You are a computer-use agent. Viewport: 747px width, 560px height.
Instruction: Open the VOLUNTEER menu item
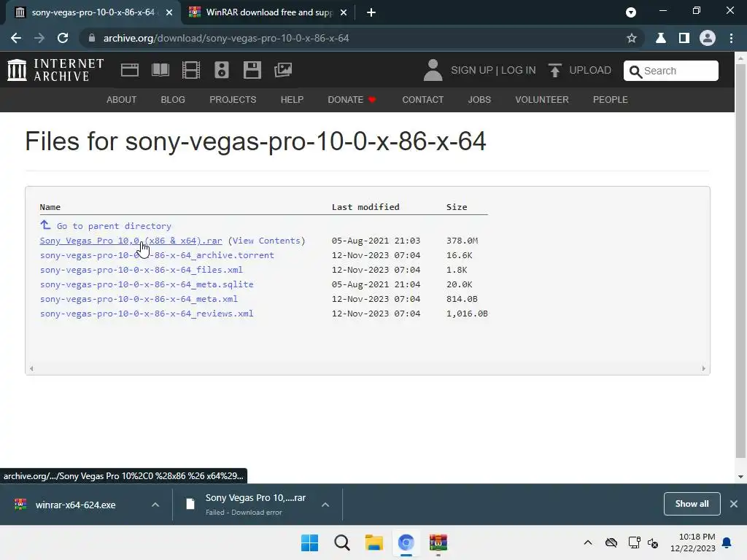click(x=542, y=99)
